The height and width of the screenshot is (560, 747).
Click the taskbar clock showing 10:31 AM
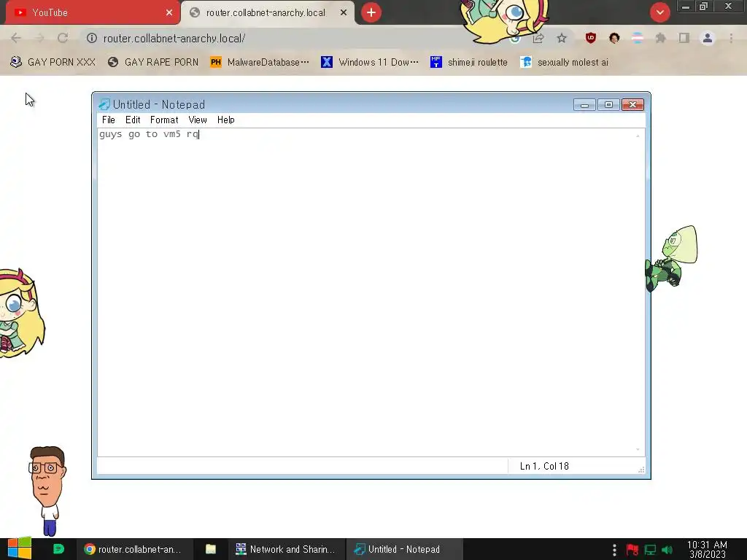click(707, 549)
